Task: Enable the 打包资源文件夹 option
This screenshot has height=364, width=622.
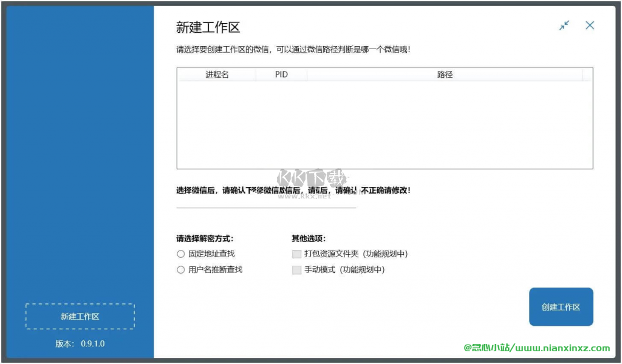Action: click(296, 254)
